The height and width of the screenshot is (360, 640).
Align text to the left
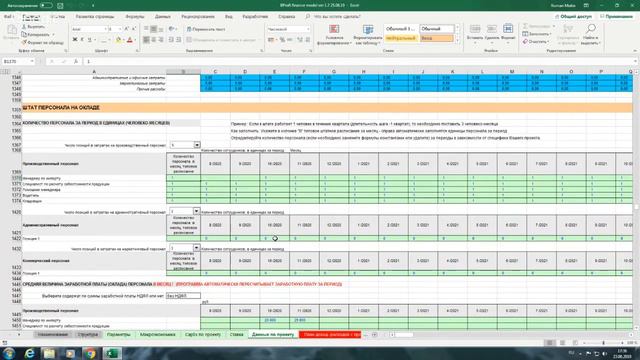tap(146, 40)
